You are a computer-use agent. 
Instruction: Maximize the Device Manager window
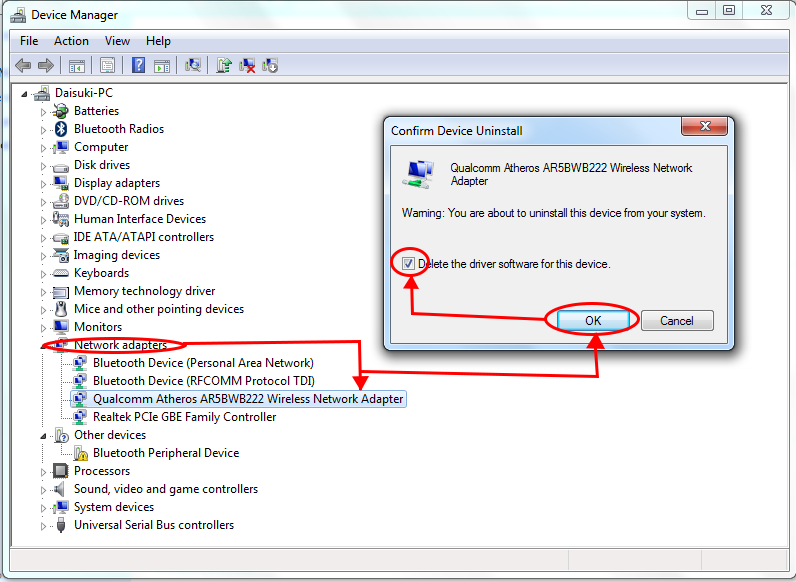[729, 10]
